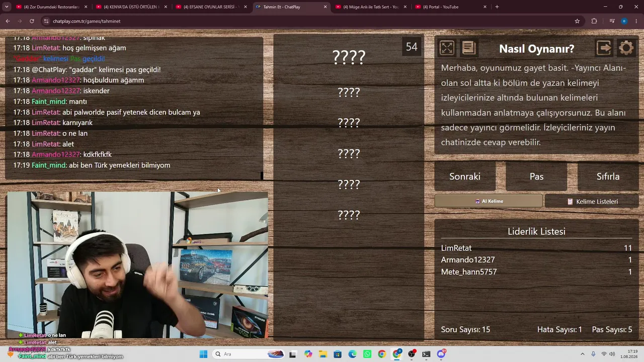This screenshot has height=362, width=644.
Task: Switch to the Müge Anlı ile Tatlı Sert tab
Action: click(370, 7)
